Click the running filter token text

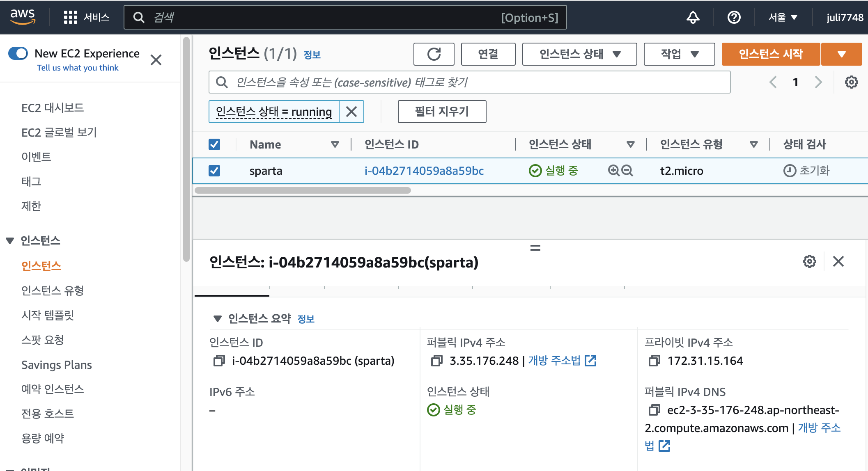tap(274, 112)
